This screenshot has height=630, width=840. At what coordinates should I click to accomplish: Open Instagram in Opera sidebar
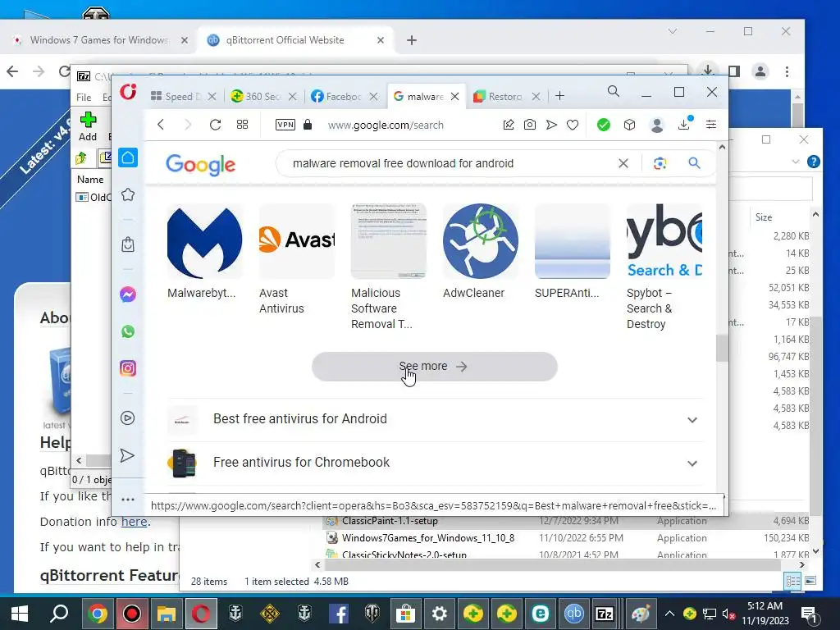[x=128, y=368]
